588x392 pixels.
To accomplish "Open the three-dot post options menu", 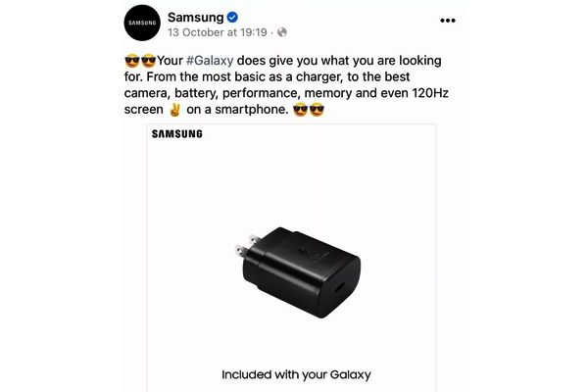I will coord(448,21).
